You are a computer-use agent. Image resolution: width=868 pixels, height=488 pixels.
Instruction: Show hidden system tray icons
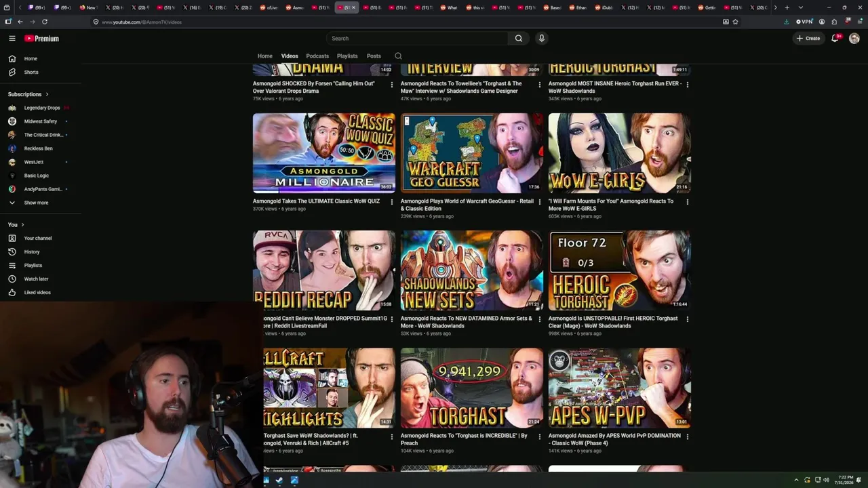click(x=796, y=481)
